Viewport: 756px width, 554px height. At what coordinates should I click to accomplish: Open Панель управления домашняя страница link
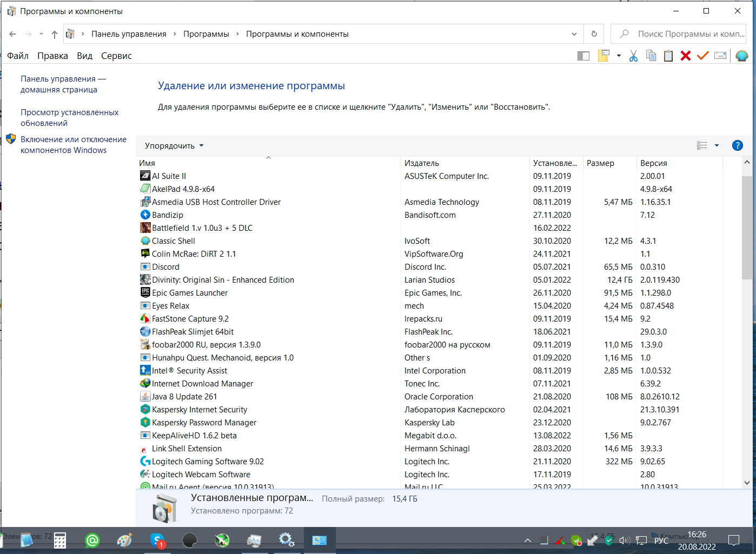63,84
